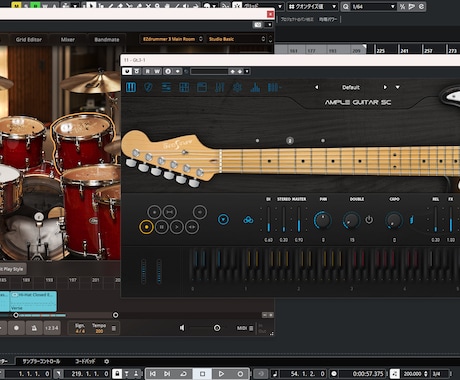Adjust the FX level slider

pos(451,219)
